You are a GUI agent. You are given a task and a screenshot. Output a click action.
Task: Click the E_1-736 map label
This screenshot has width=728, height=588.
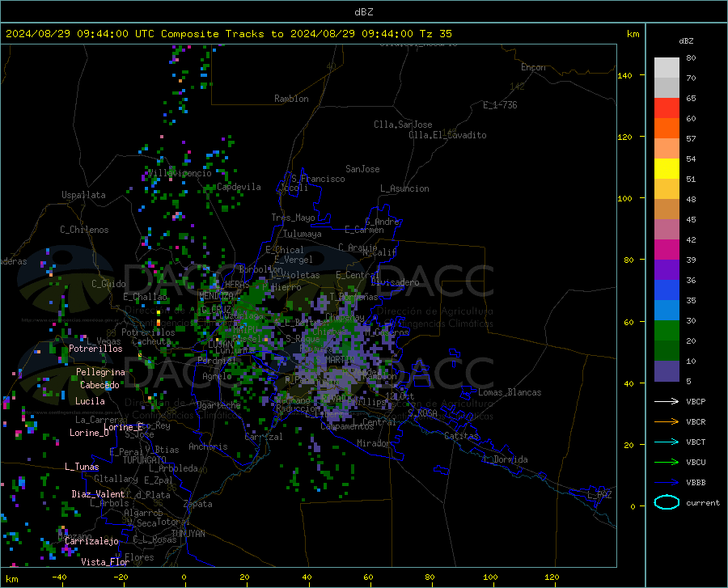click(500, 105)
